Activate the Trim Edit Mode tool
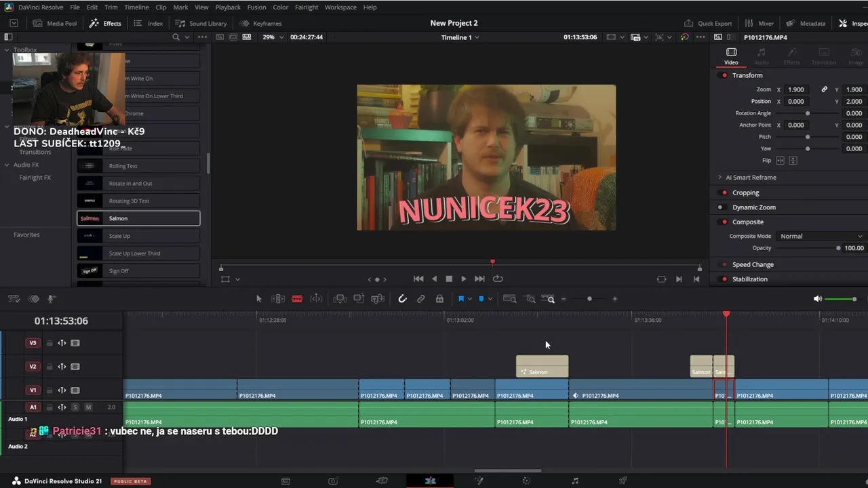 click(x=278, y=299)
